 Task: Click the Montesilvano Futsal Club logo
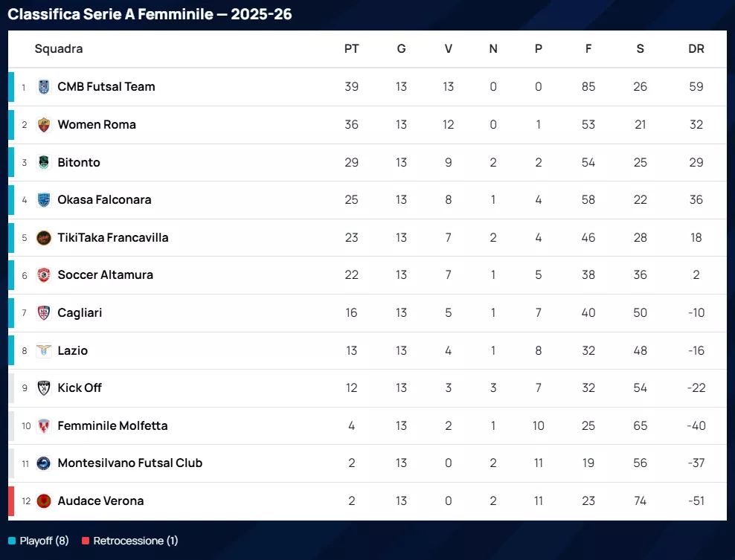(x=44, y=463)
